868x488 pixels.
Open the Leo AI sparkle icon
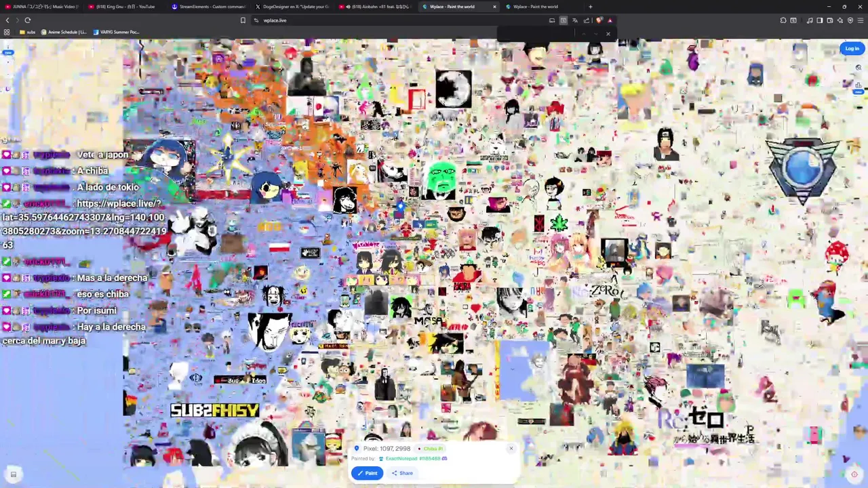(x=840, y=20)
